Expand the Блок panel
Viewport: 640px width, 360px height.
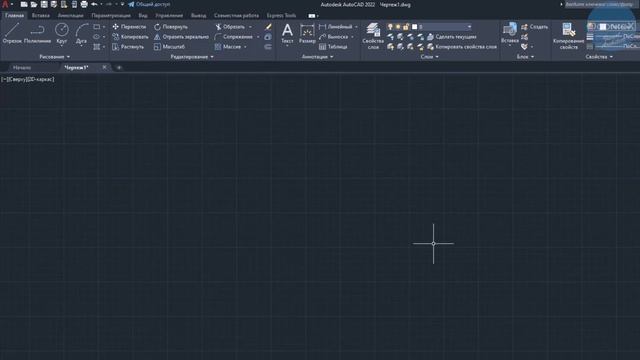tap(525, 57)
